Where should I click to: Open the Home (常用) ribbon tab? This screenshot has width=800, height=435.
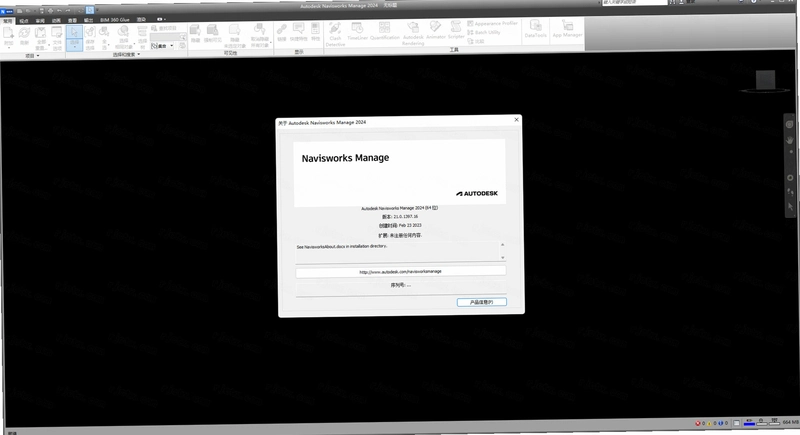(8, 21)
